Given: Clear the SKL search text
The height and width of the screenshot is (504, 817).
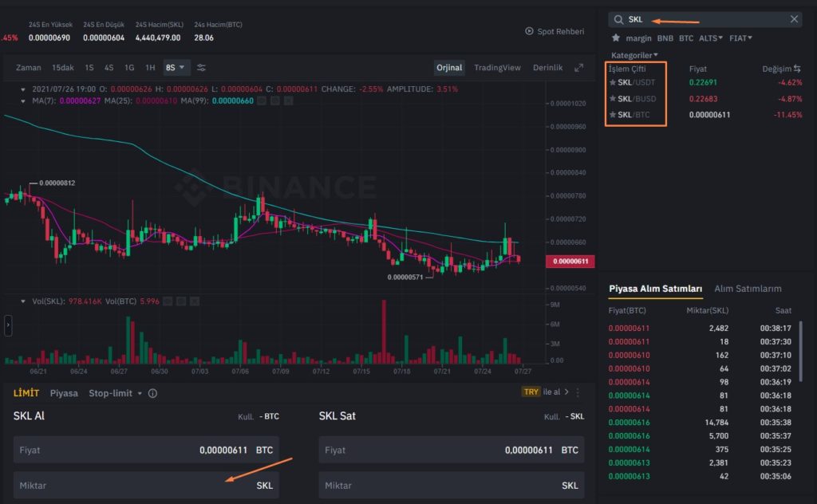Looking at the screenshot, I should [x=794, y=19].
